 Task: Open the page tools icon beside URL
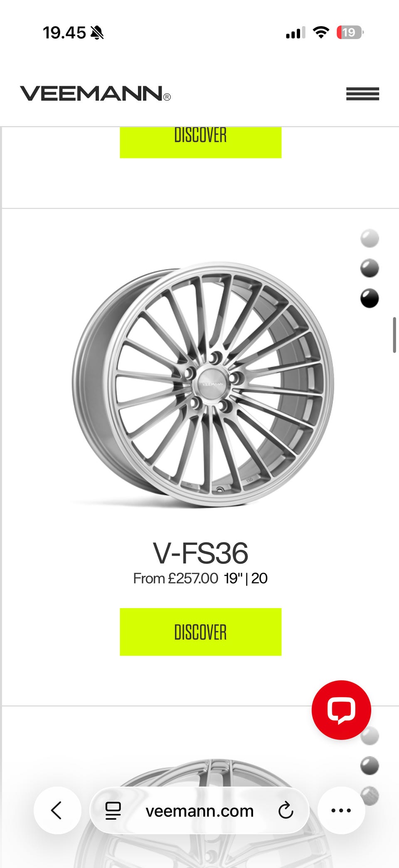click(x=113, y=811)
